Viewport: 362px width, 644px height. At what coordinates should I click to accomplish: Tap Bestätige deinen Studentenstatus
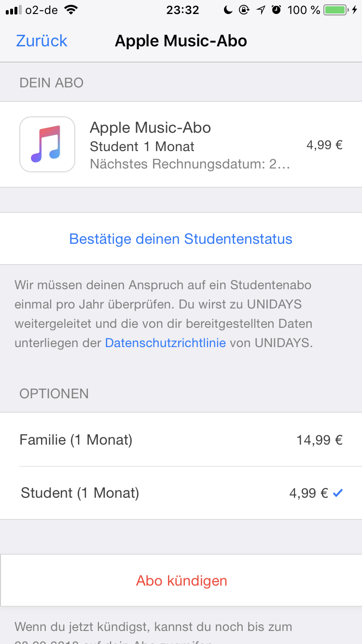[x=181, y=239]
